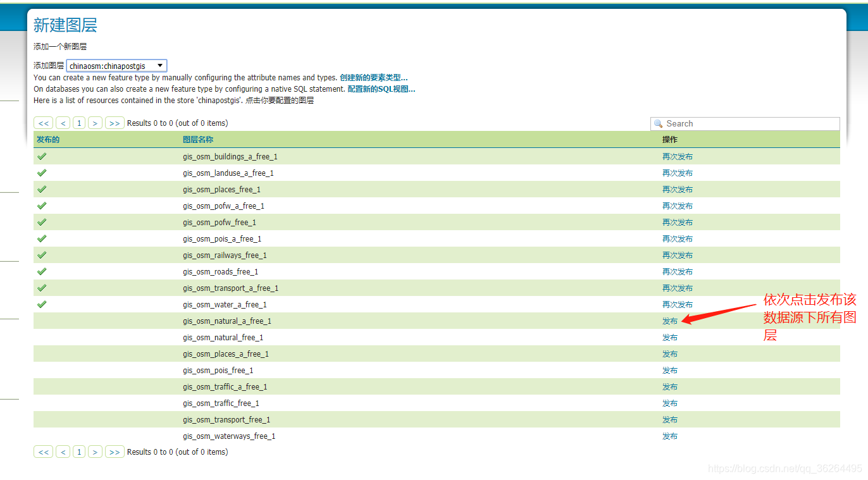This screenshot has width=868, height=480.
Task: Click the 创建新的要素类型 link
Action: [373, 78]
